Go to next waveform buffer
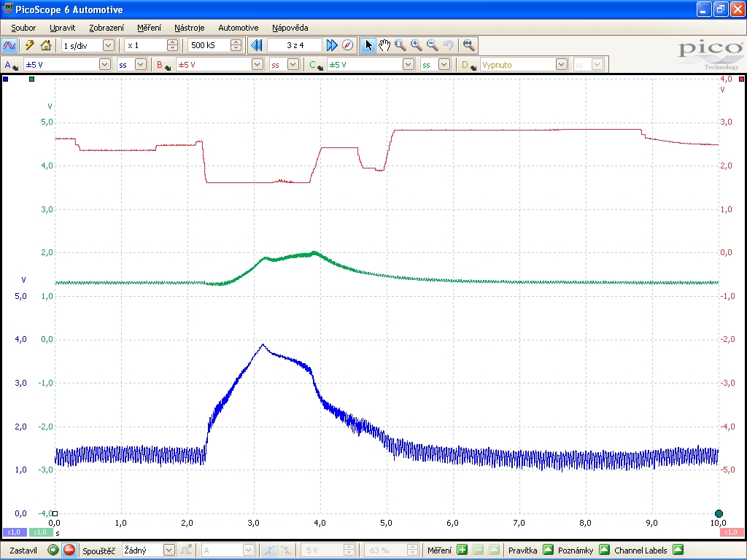Image resolution: width=747 pixels, height=560 pixels. click(332, 45)
